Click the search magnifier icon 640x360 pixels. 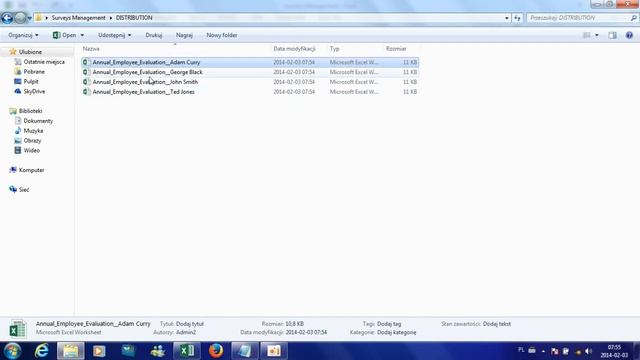633,18
